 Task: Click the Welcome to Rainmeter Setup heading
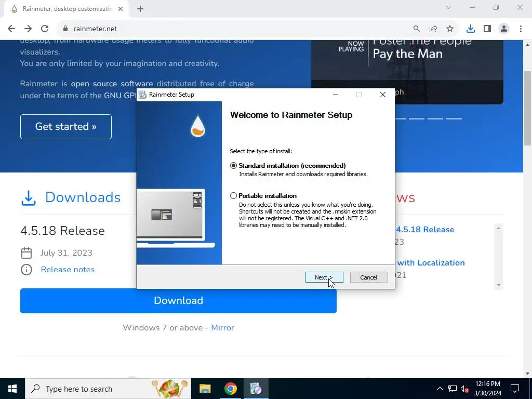click(291, 115)
